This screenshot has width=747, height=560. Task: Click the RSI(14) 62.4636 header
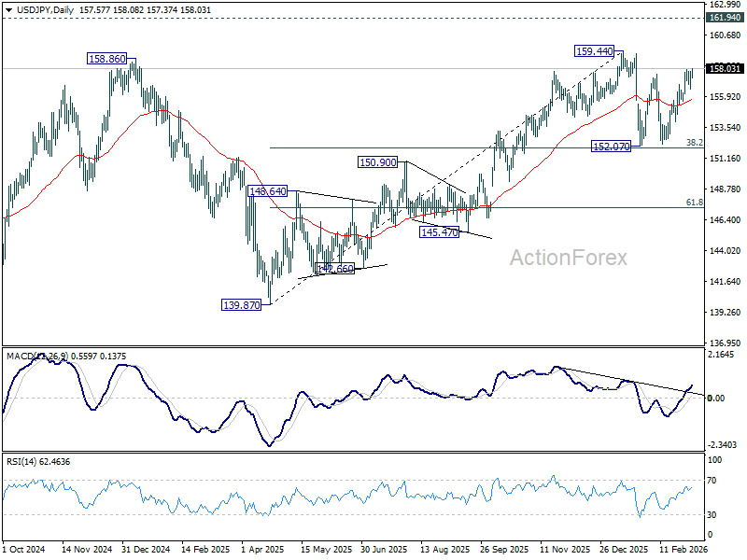point(38,461)
